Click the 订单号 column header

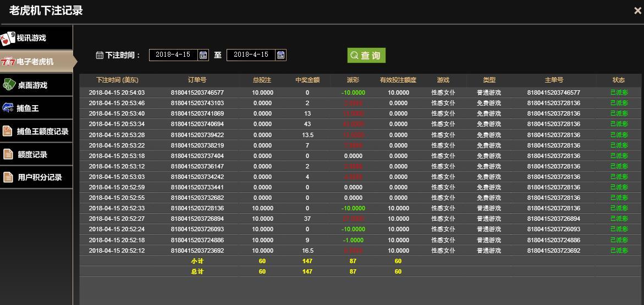[x=197, y=80]
